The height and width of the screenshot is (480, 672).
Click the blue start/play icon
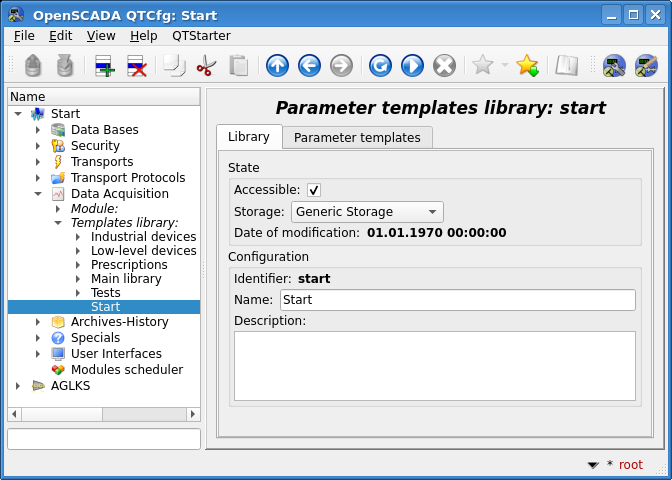click(412, 66)
